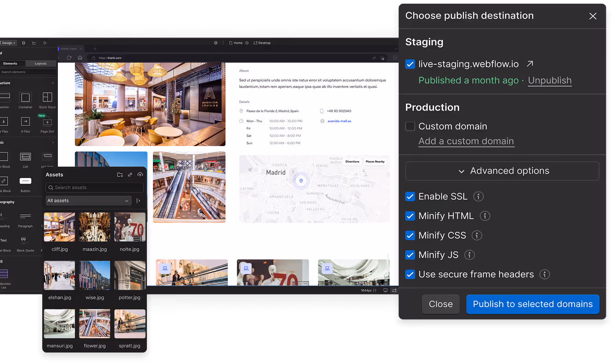Click Search assets field
Viewport: 614px width, 364px height.
point(95,187)
